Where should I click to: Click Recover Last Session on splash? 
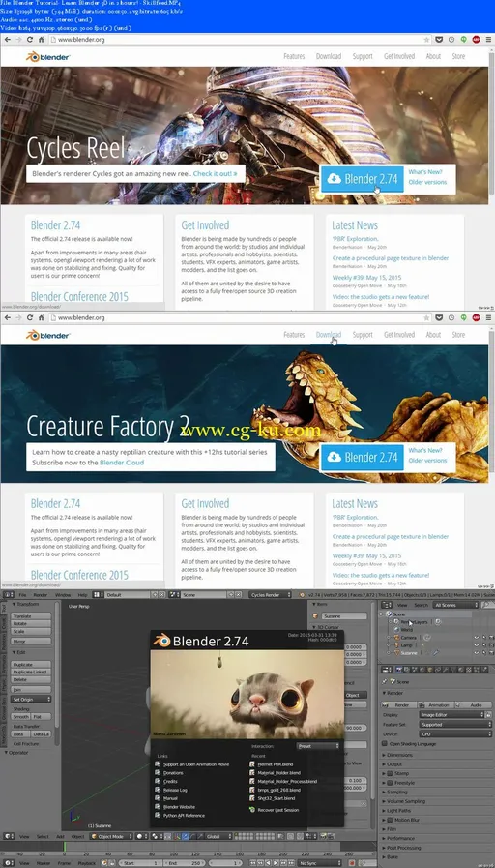click(277, 810)
